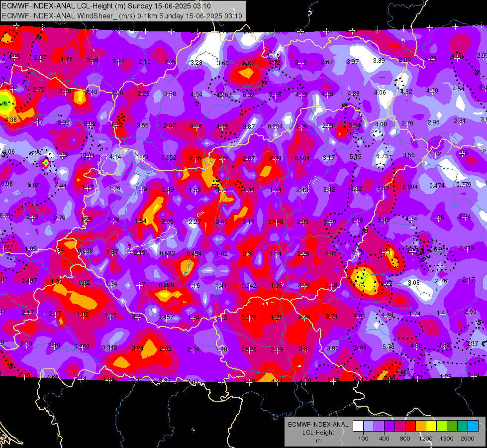Click the wind shear value 4.14
This screenshot has height=448, width=487.
pyautogui.click(x=115, y=157)
